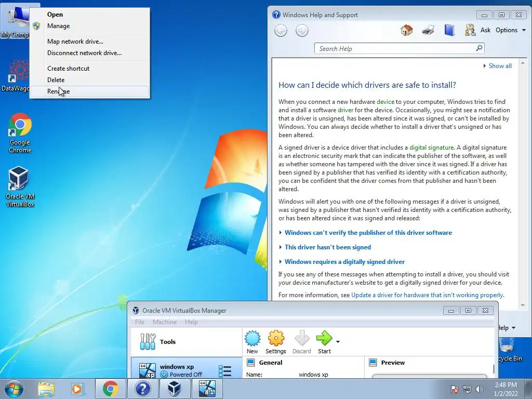The image size is (532, 399).
Task: Click the Ask text button in Help
Action: click(x=486, y=30)
